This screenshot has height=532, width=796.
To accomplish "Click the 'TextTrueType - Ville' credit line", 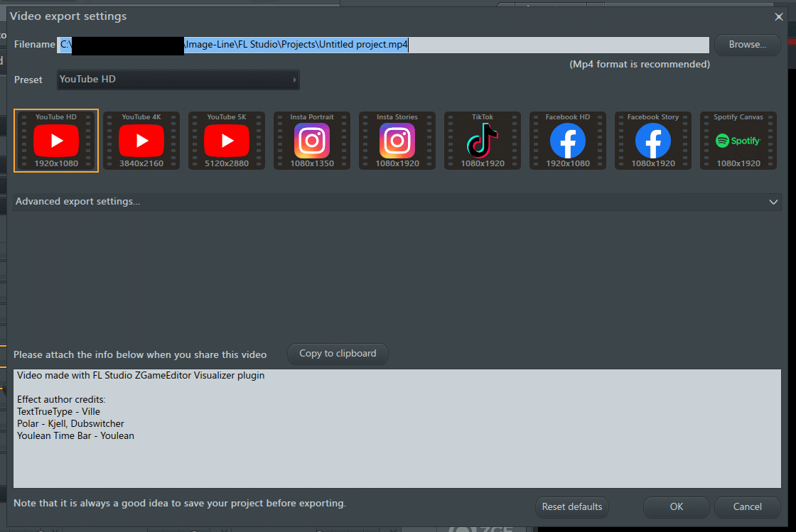I will coord(58,411).
